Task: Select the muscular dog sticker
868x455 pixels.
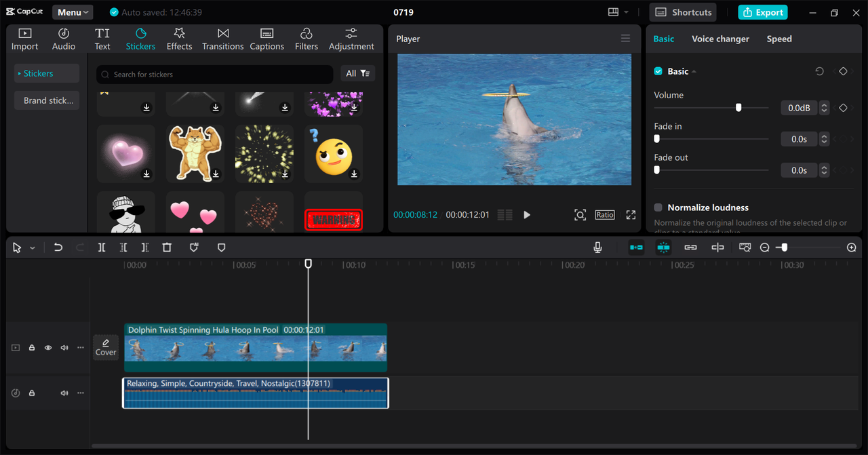Action: tap(195, 153)
